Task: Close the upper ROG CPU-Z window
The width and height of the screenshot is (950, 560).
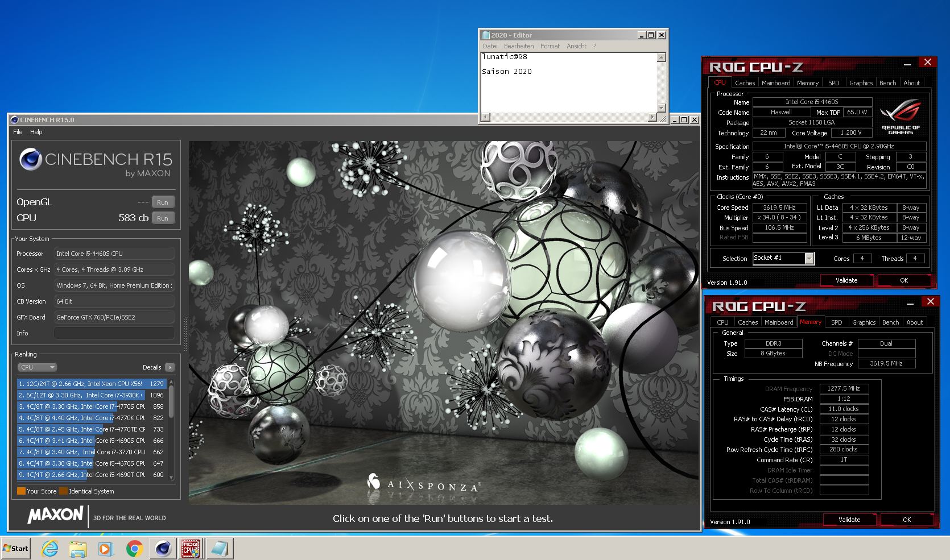Action: click(x=928, y=62)
